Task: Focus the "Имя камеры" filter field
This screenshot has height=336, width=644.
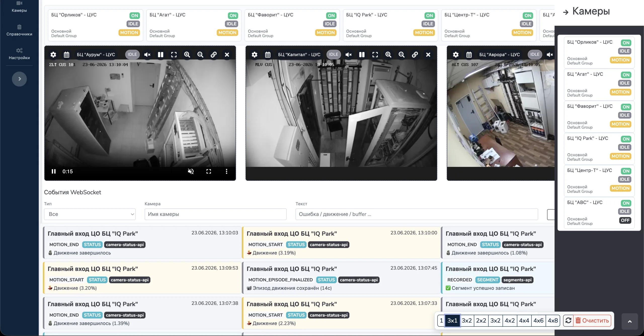Action: [216, 214]
